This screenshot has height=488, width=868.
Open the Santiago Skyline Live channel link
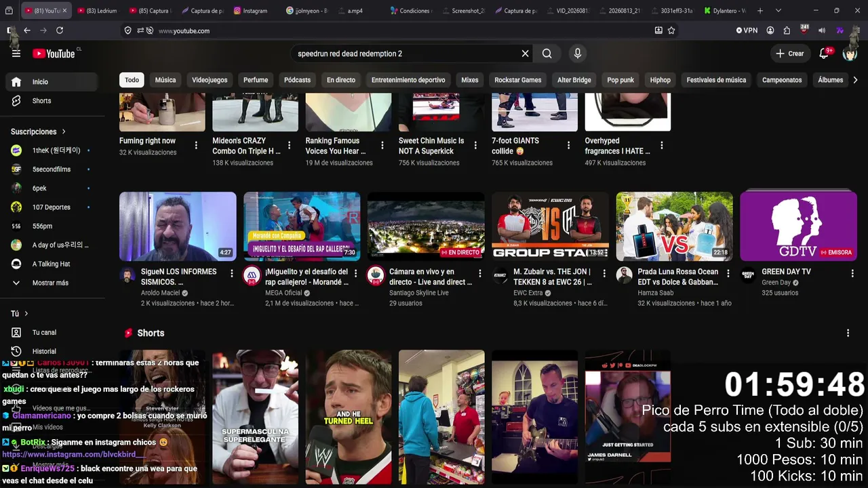point(419,293)
